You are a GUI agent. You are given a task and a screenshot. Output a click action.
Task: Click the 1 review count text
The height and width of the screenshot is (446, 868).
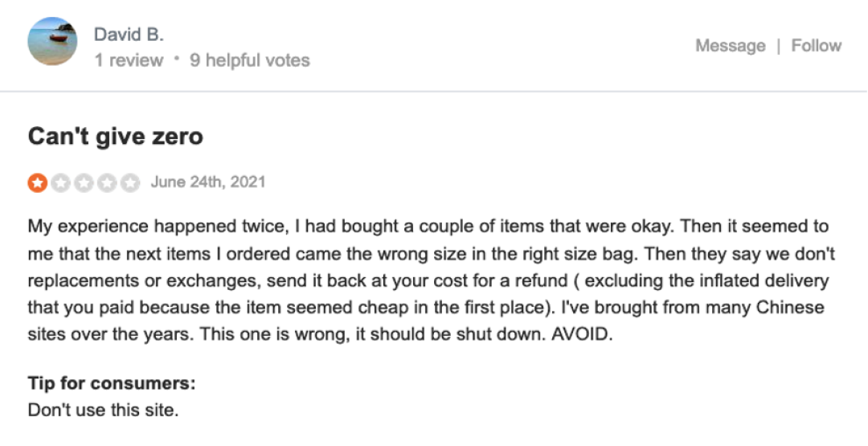[129, 60]
